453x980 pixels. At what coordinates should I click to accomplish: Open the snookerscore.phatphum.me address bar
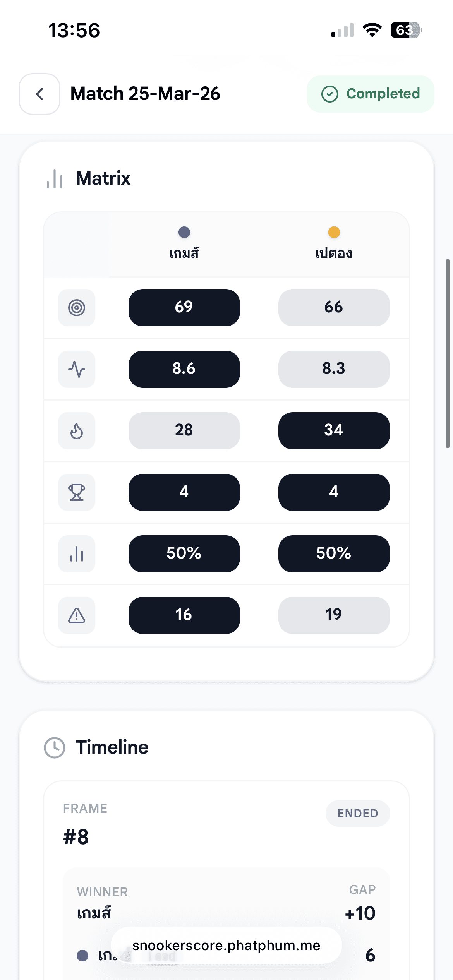click(226, 945)
